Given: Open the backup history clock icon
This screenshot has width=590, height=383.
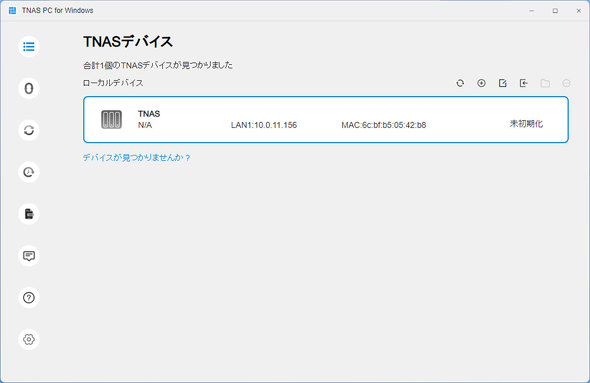Looking at the screenshot, I should tap(29, 172).
